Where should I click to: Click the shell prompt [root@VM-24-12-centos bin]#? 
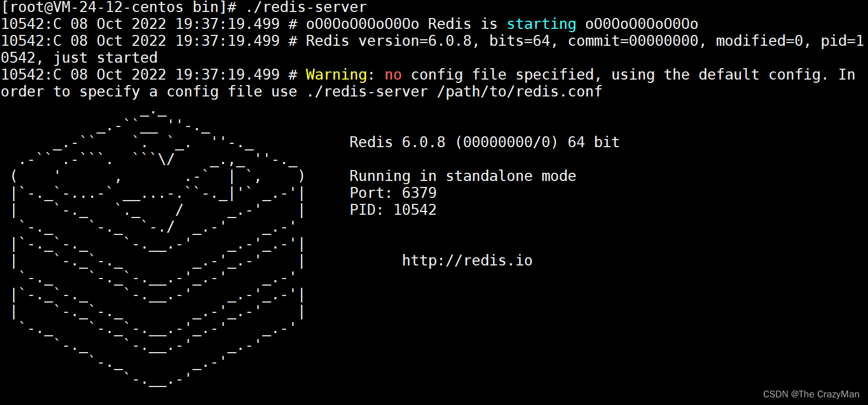tap(119, 8)
